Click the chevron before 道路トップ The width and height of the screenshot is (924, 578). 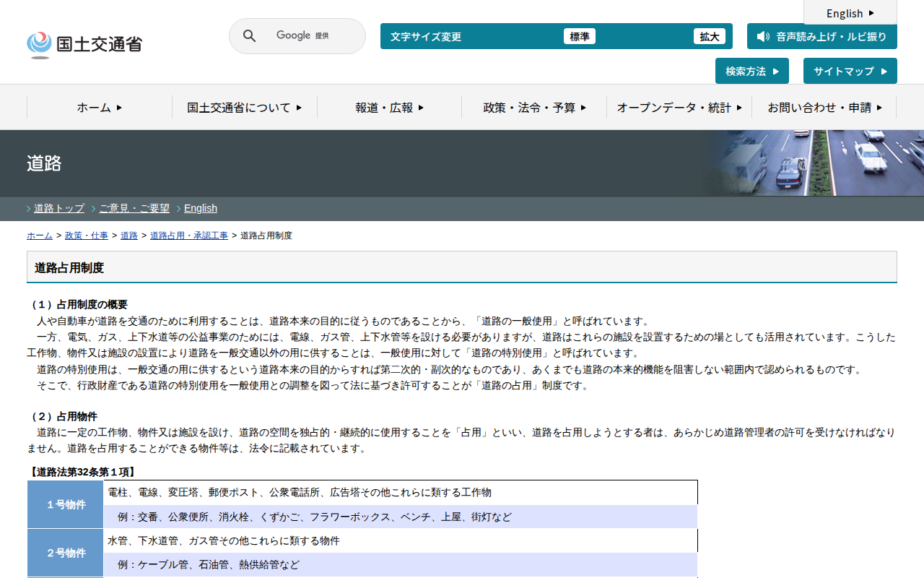[x=29, y=209]
